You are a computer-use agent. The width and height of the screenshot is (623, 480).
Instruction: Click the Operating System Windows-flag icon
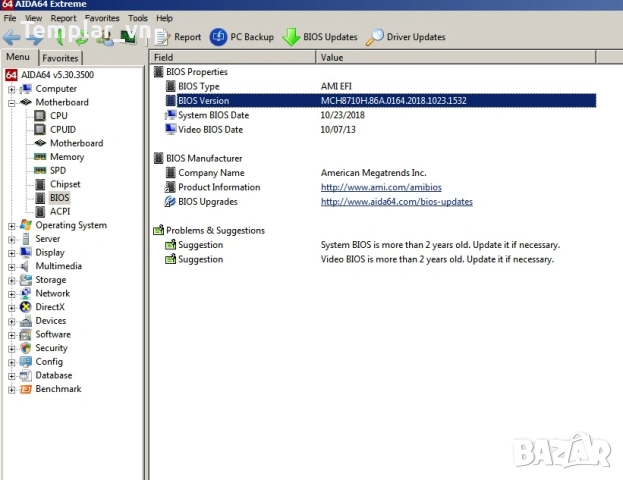26,225
